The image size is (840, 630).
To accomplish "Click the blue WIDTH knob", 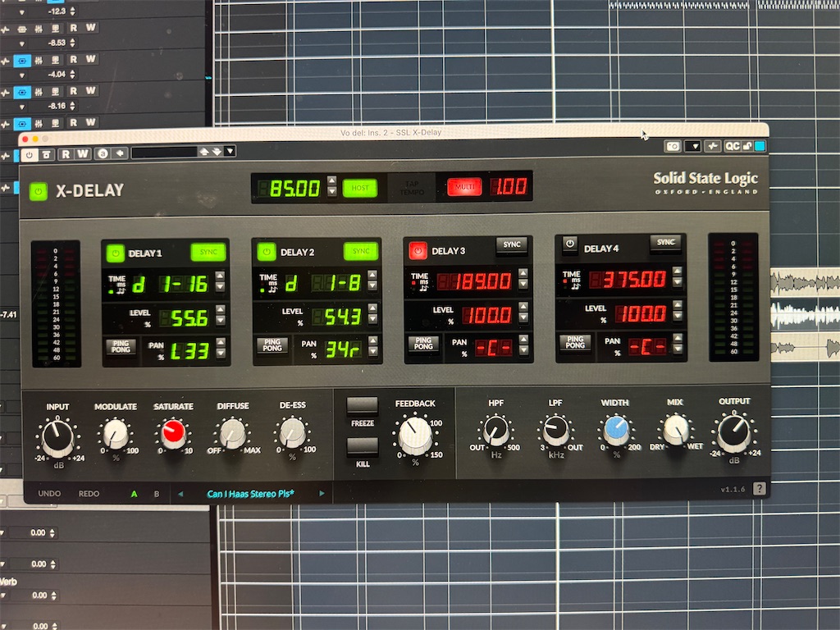I will pos(616,431).
